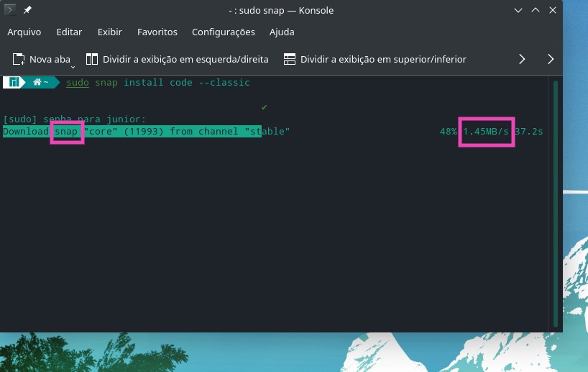Click the terminal vertical scrollbar
Screen dimensions: 588x372
point(556,204)
